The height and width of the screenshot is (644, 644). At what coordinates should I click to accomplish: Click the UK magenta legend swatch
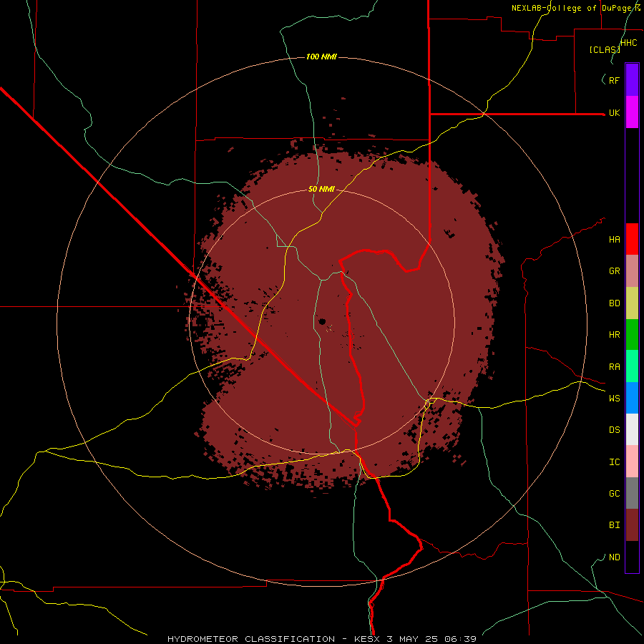[x=632, y=112]
